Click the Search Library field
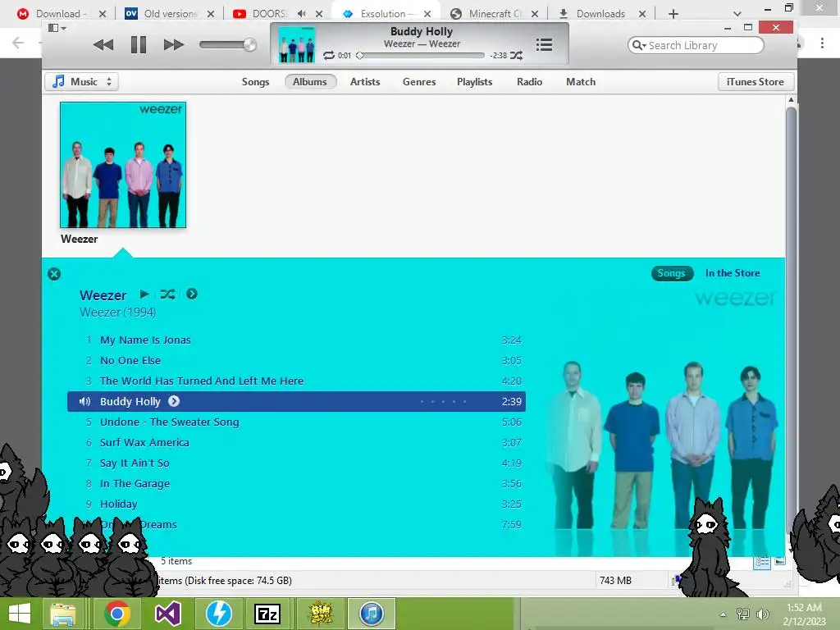The image size is (840, 630). pos(696,46)
